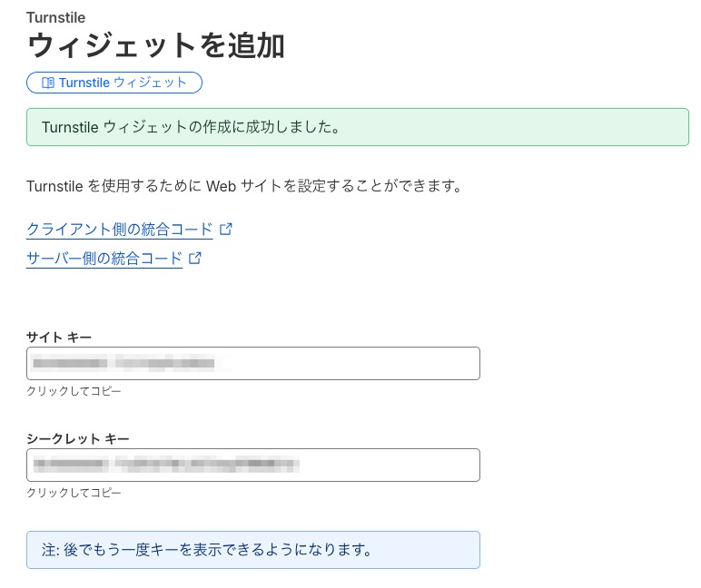Open the サーバー側の統合コード link

[x=104, y=259]
